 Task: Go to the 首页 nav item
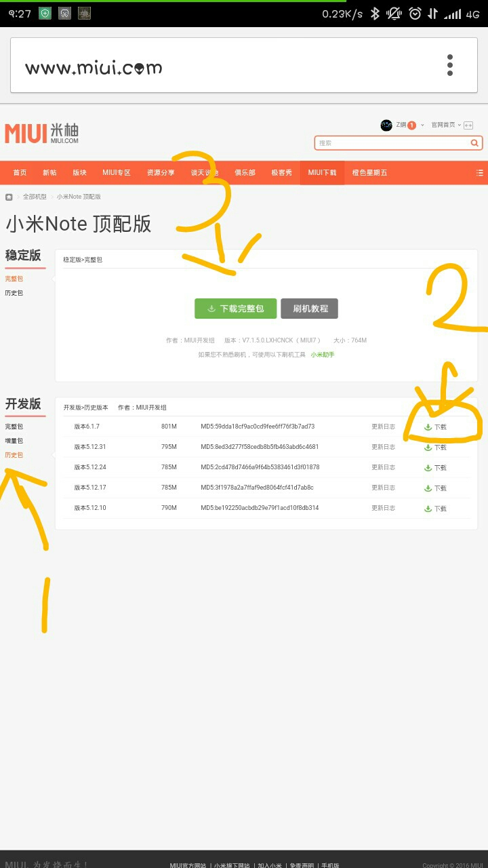pos(20,173)
